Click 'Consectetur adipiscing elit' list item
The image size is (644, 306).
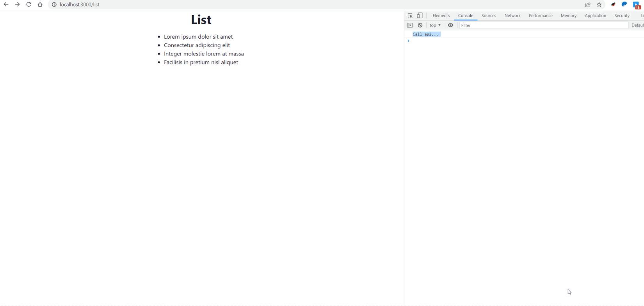[197, 45]
